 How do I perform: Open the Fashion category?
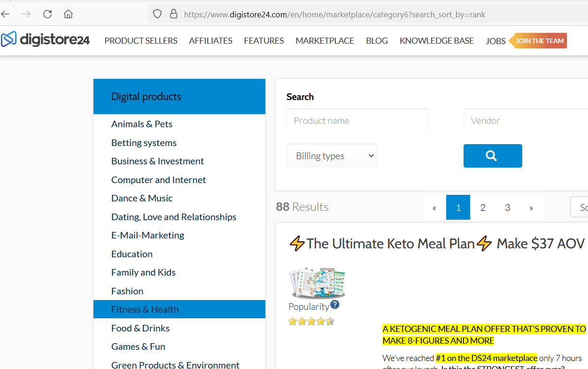(127, 291)
